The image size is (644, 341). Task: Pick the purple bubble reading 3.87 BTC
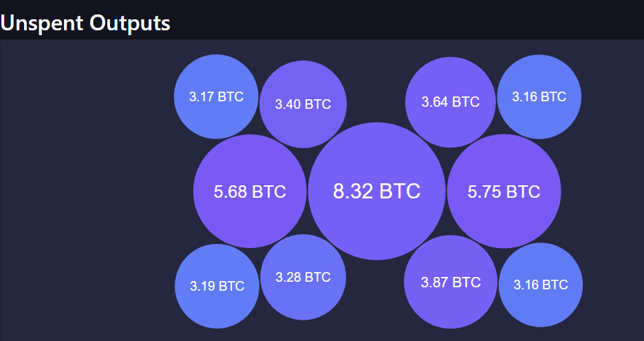451,282
